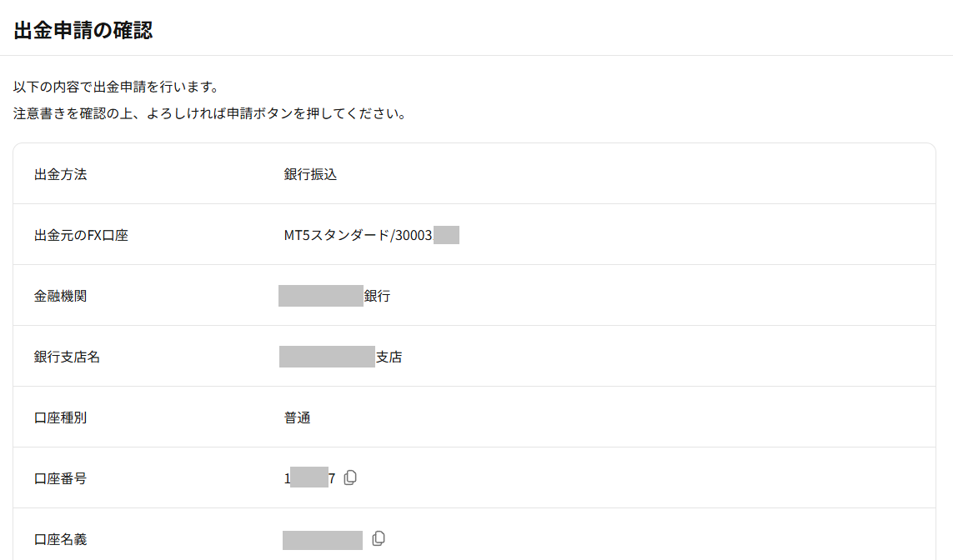The width and height of the screenshot is (953, 560).
Task: Click the masked bank name in the 金融機関 row
Action: [x=321, y=296]
